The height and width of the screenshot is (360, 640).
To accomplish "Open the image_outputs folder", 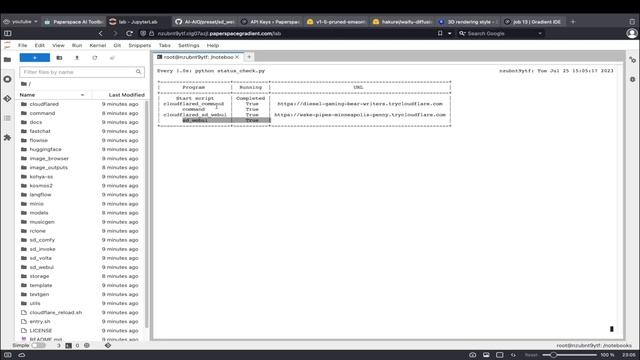I will [49, 167].
